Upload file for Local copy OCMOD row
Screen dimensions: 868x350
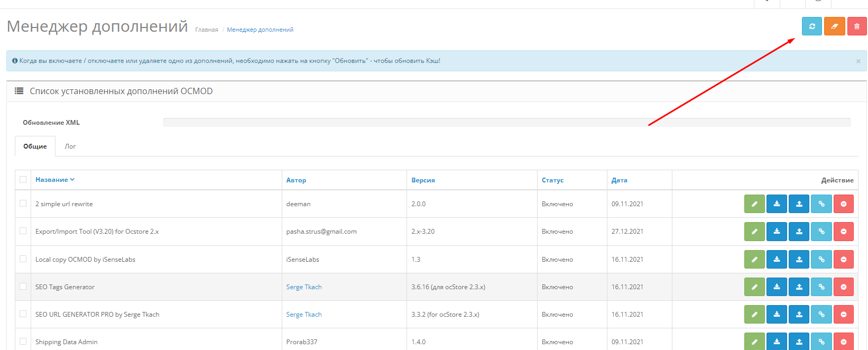tap(799, 260)
